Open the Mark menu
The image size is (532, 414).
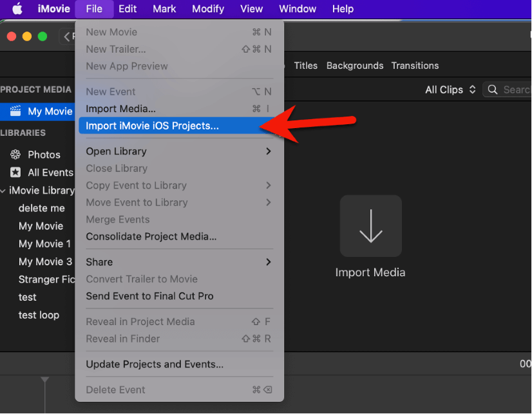coord(164,9)
